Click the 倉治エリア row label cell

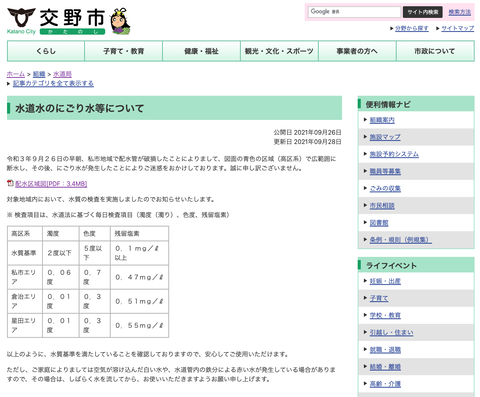tap(25, 301)
